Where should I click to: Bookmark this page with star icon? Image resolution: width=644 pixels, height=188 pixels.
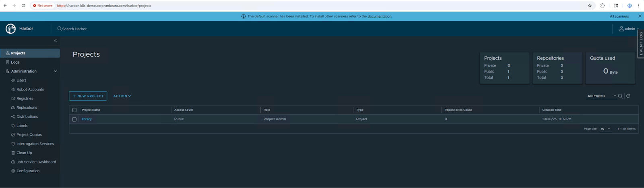(x=590, y=6)
